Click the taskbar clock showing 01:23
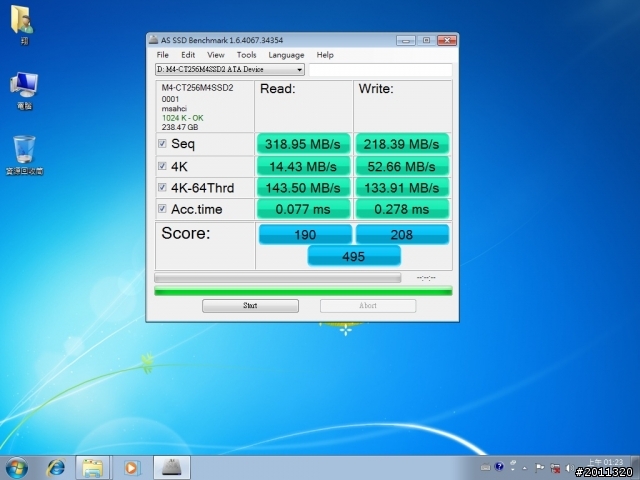Image resolution: width=640 pixels, height=480 pixels. (x=606, y=462)
